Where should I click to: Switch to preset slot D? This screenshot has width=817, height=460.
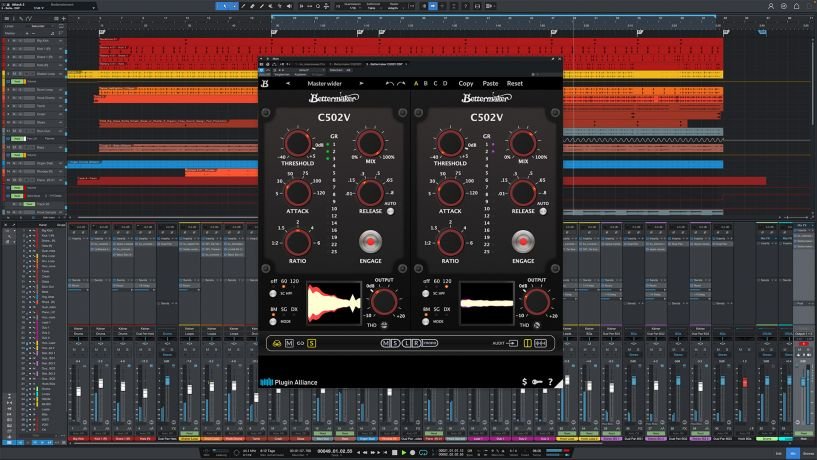445,84
